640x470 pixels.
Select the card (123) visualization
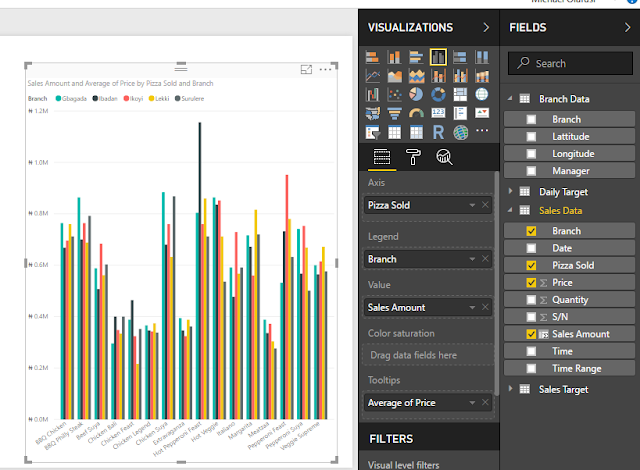tap(438, 113)
